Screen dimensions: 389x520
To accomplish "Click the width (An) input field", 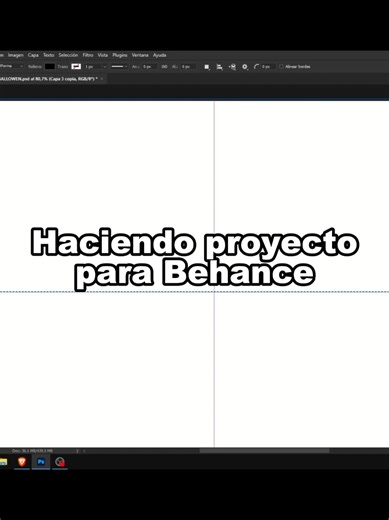I will 149,67.
